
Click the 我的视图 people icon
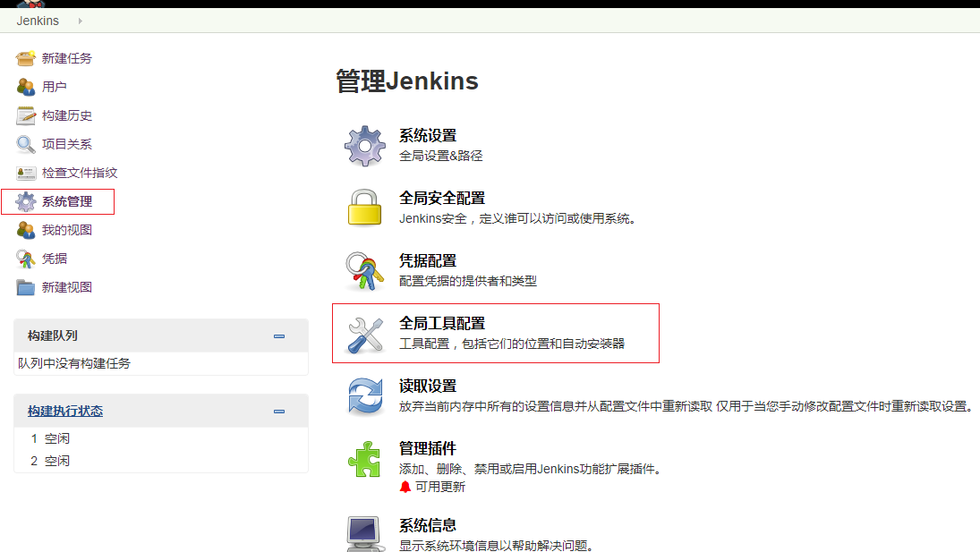click(26, 230)
